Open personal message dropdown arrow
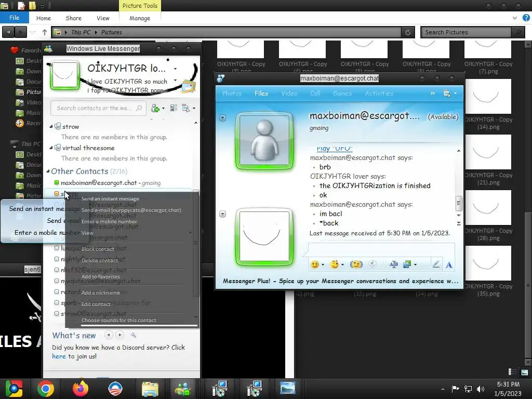532x399 pixels. coord(175,81)
